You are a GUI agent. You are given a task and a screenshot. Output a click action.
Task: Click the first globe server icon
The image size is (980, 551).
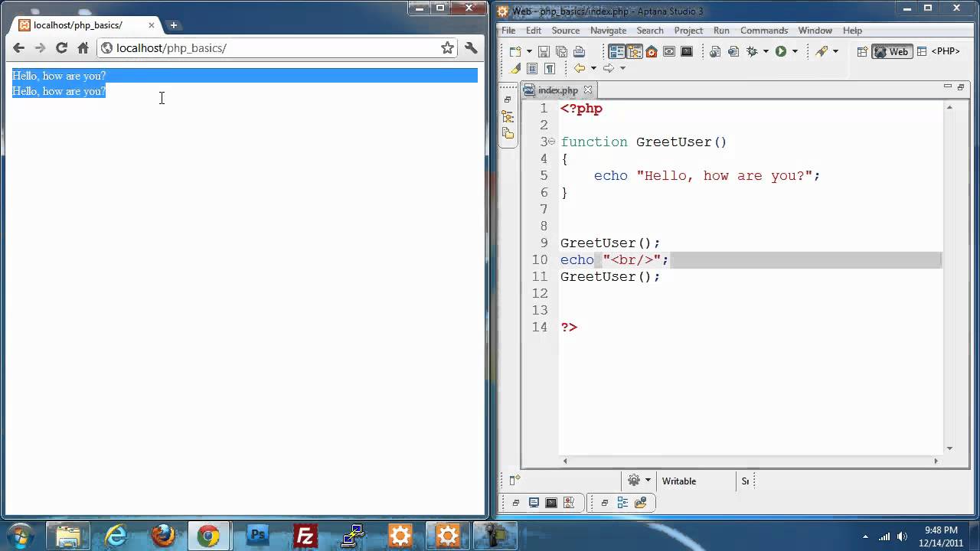click(x=715, y=52)
